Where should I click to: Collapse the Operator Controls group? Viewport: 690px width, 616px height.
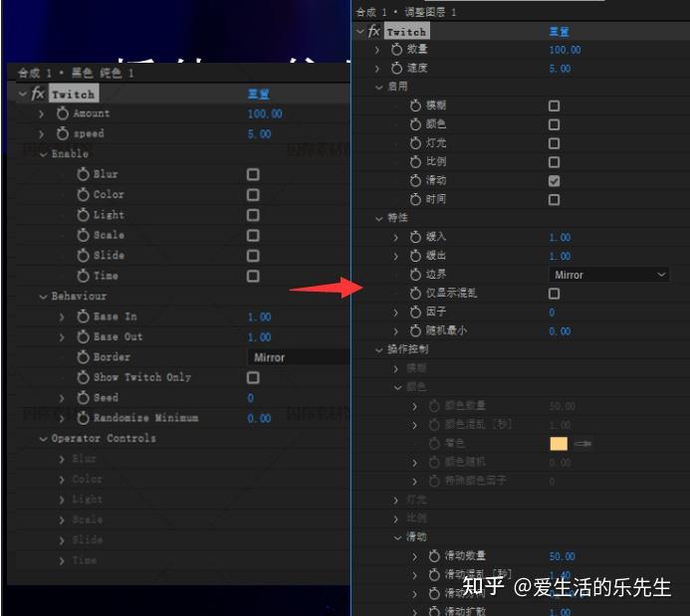[43, 439]
